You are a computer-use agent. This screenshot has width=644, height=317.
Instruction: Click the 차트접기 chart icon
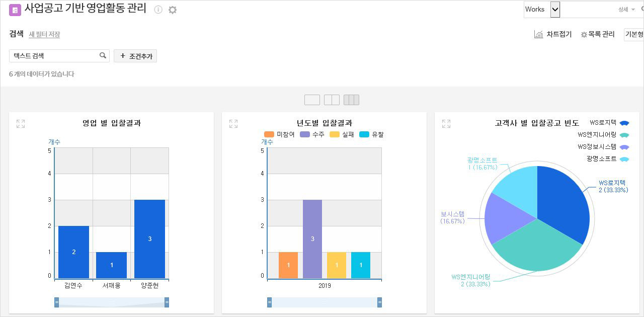click(x=538, y=34)
